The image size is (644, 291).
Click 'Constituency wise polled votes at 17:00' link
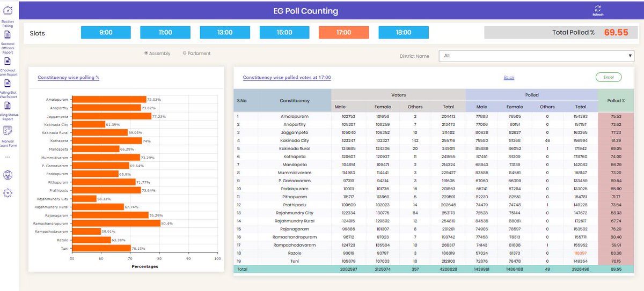point(287,78)
